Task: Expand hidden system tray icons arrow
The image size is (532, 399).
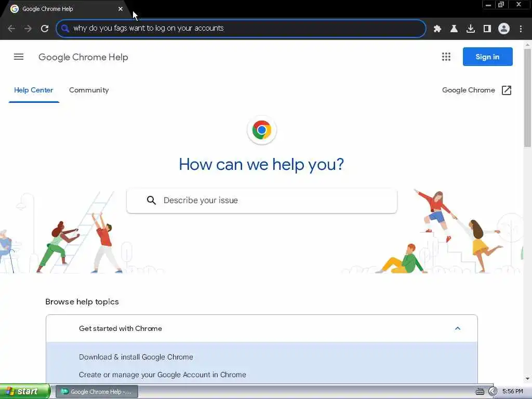Action: pyautogui.click(x=493, y=392)
